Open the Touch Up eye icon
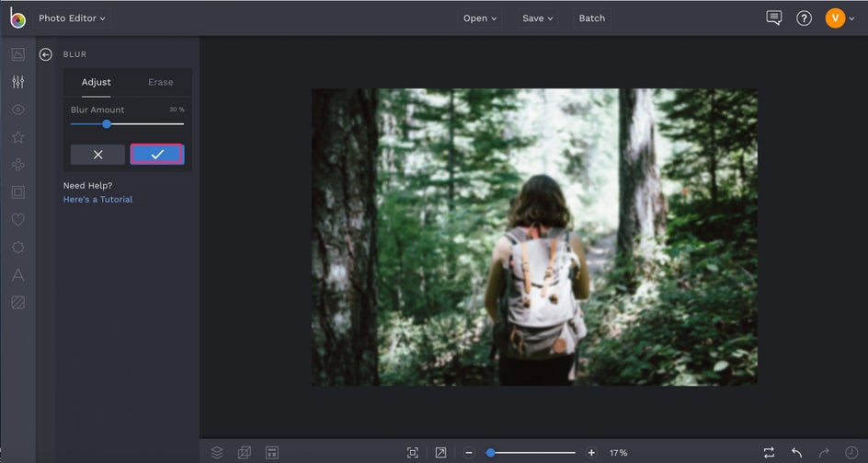Screen dimensions: 868x463 17,110
